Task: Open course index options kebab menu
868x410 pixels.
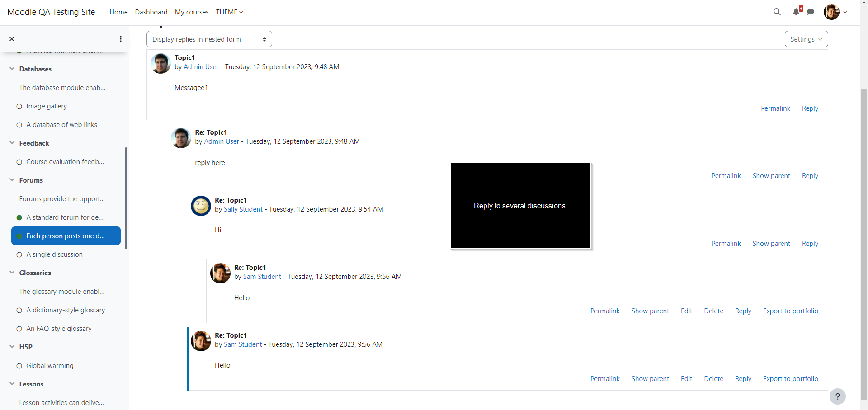Action: tap(120, 39)
